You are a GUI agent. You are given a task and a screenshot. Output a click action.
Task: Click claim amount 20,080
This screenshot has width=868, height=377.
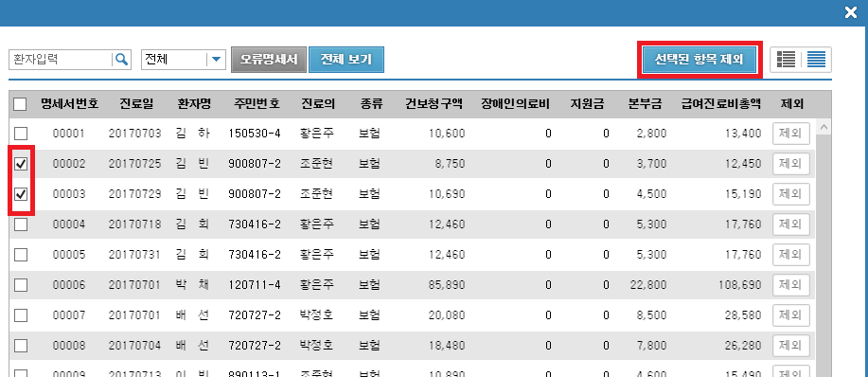tap(447, 315)
